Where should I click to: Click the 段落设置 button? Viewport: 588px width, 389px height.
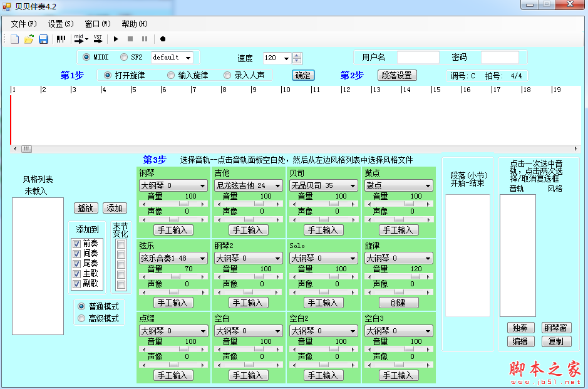tap(398, 75)
